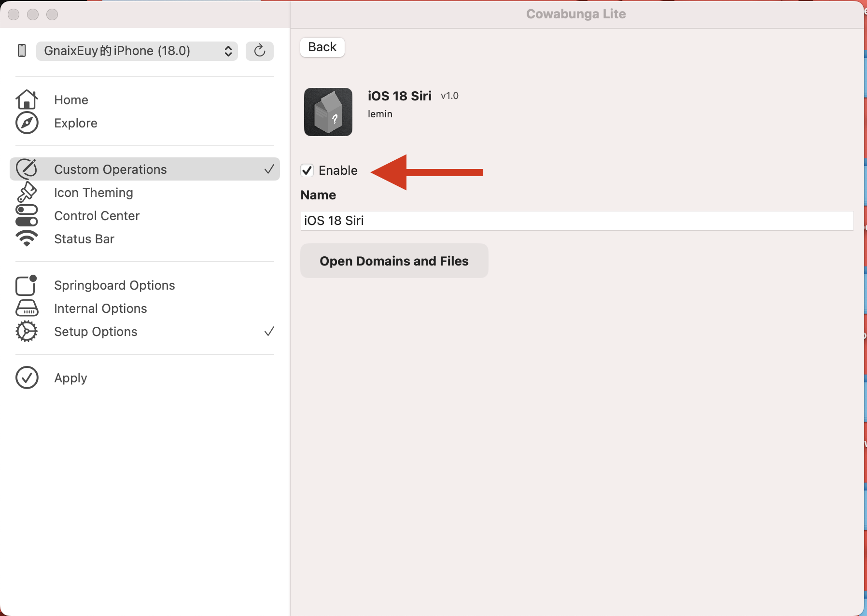Click the Setup Options gear icon
This screenshot has height=616, width=867.
point(27,332)
